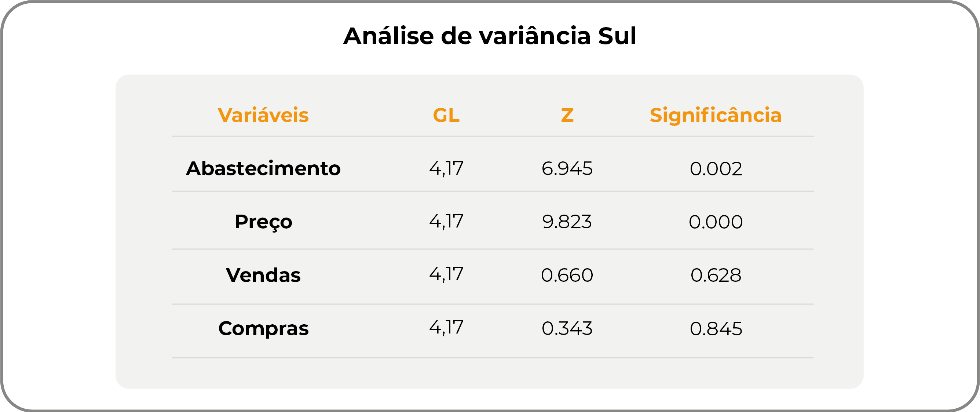
Task: Select the significance value 0.845
Action: click(716, 328)
